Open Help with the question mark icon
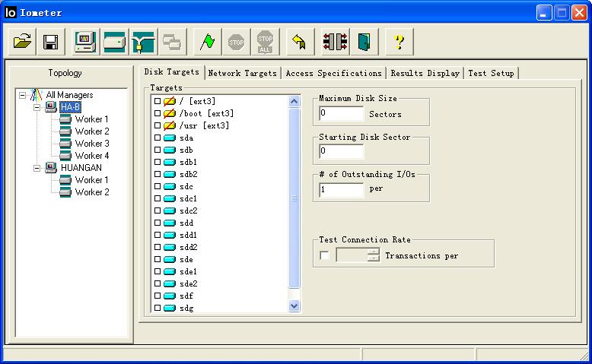592x364 pixels. (399, 42)
